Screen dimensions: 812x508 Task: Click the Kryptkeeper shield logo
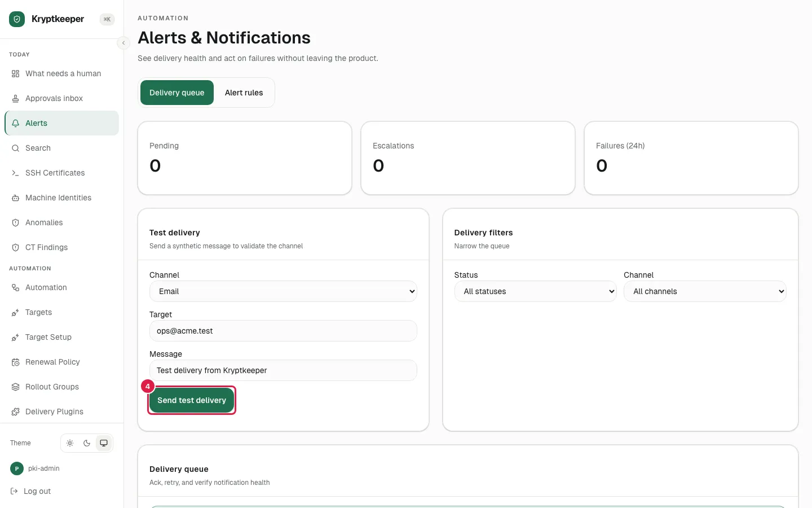click(17, 19)
